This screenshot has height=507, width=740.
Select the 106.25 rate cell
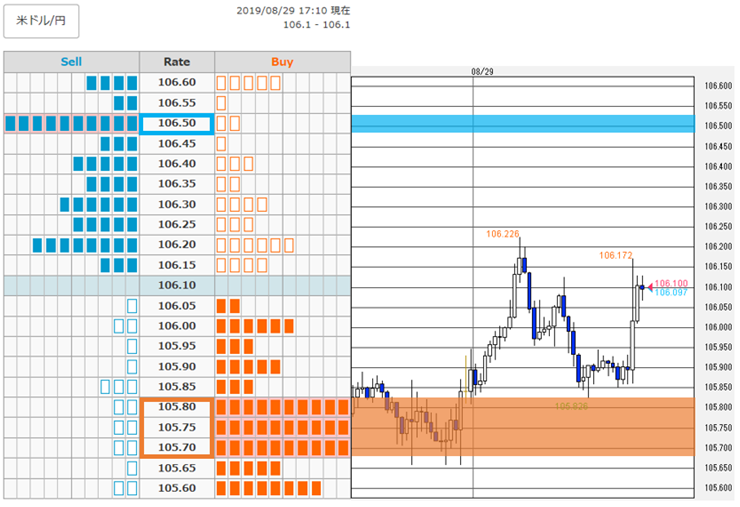point(177,224)
